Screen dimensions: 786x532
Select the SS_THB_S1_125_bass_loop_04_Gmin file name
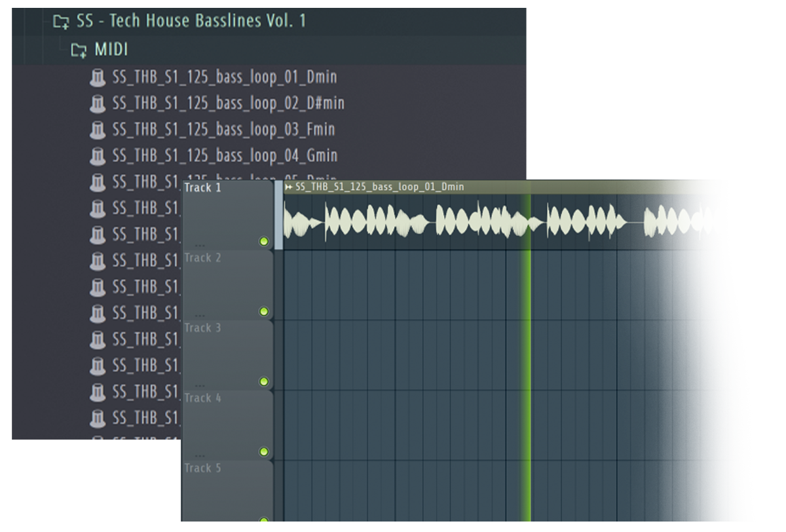tap(225, 156)
